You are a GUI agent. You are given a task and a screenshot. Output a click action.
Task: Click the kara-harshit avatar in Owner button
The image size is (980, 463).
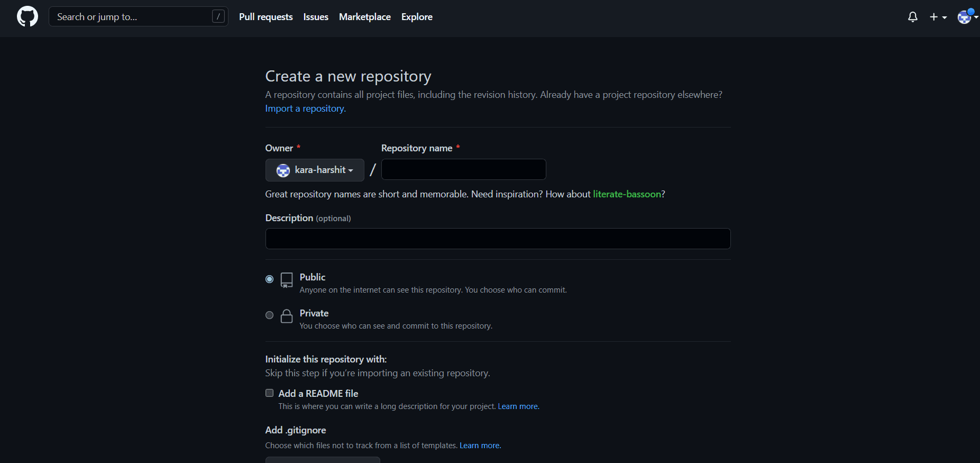(x=283, y=170)
